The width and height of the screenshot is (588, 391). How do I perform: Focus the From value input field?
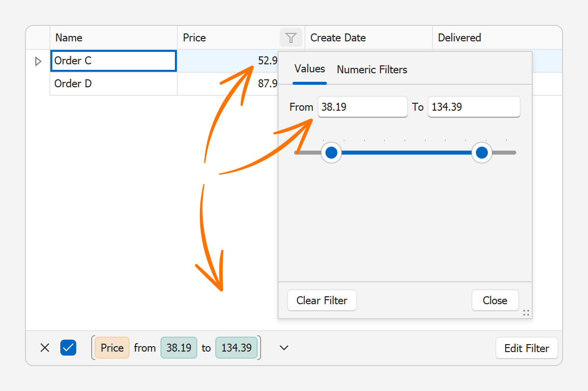(x=362, y=107)
